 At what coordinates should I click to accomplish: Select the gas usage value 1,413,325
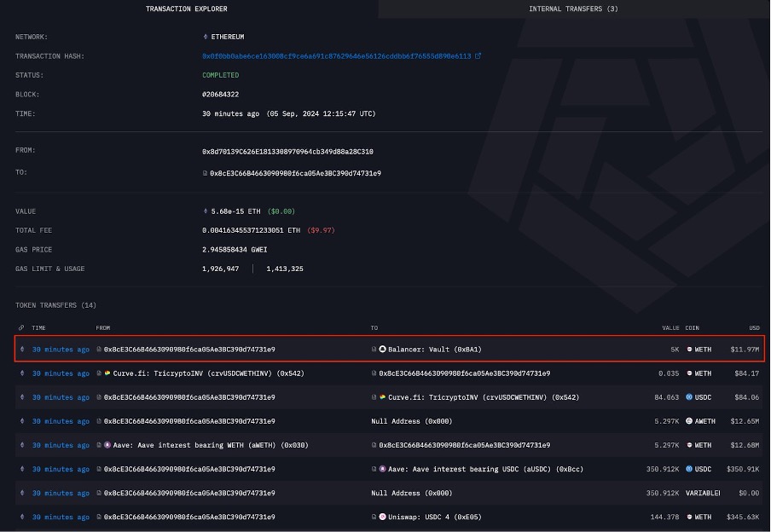tap(285, 269)
